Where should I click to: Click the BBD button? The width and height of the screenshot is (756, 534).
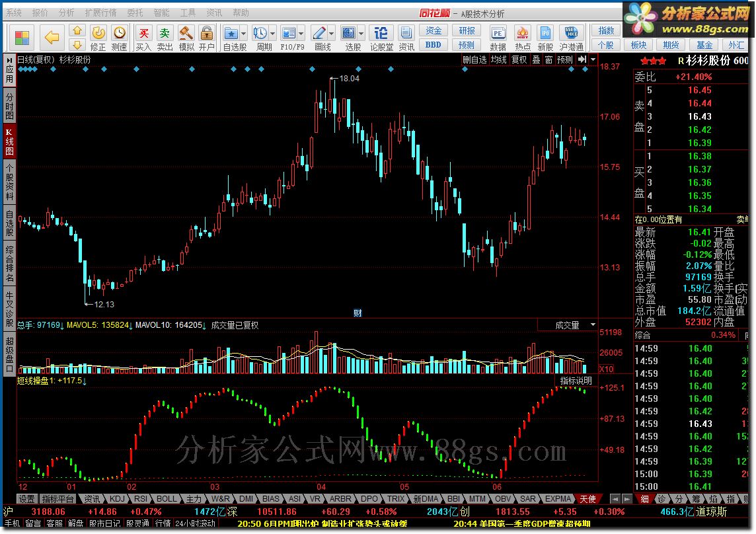point(434,45)
